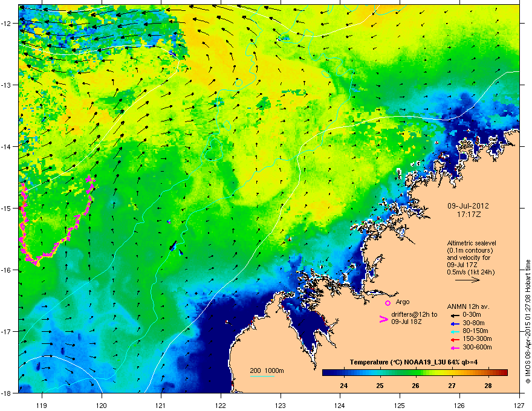Click longitude axis label 122
532x411 pixels.
221,405
